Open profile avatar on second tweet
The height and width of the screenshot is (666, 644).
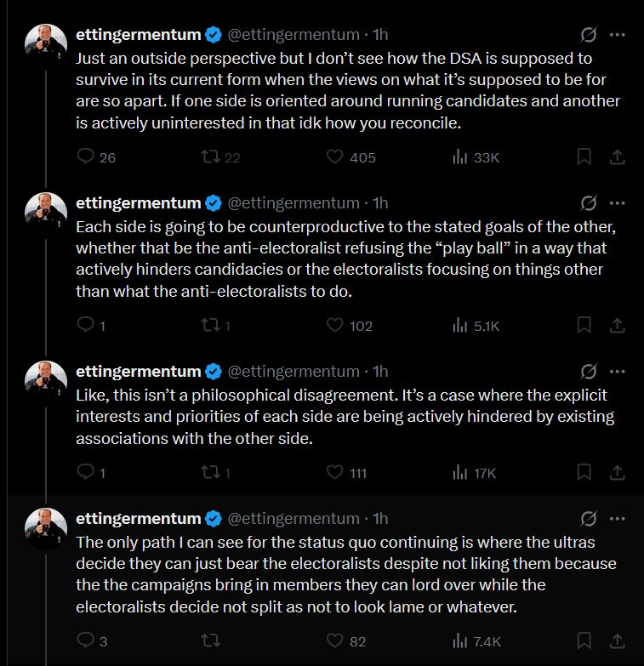coord(46,213)
